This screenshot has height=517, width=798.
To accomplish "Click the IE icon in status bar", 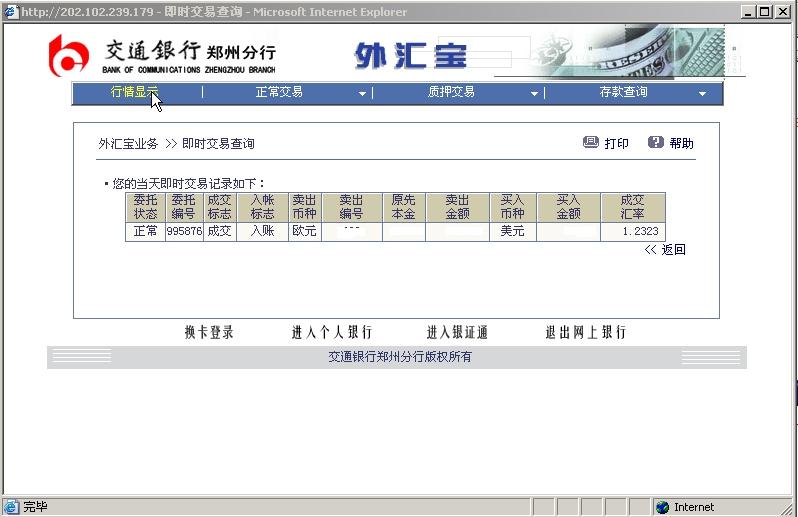I will tap(11, 507).
